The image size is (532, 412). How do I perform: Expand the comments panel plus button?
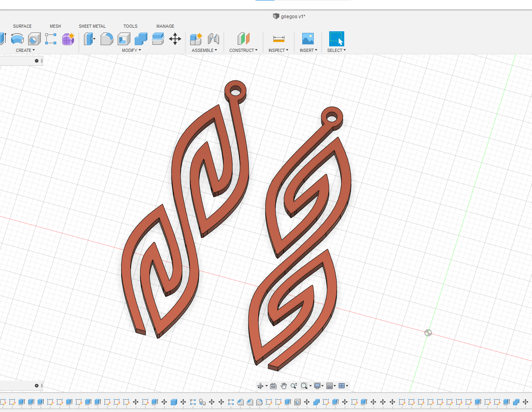[x=37, y=386]
